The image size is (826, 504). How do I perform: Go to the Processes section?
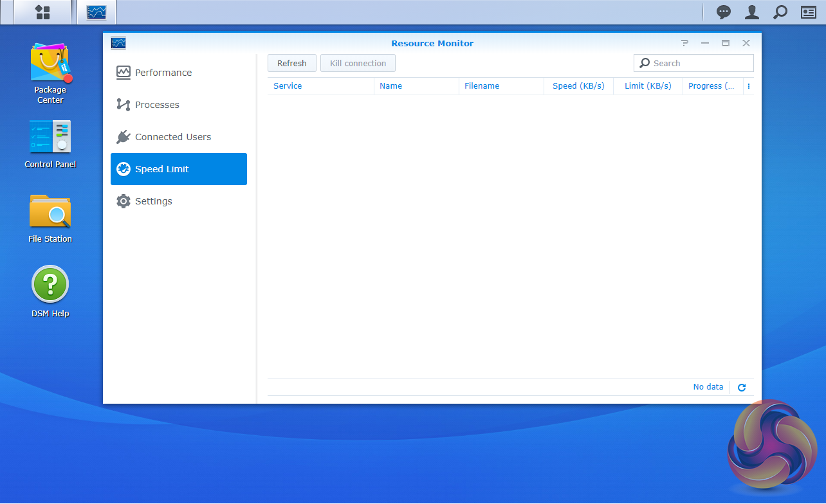(x=157, y=105)
